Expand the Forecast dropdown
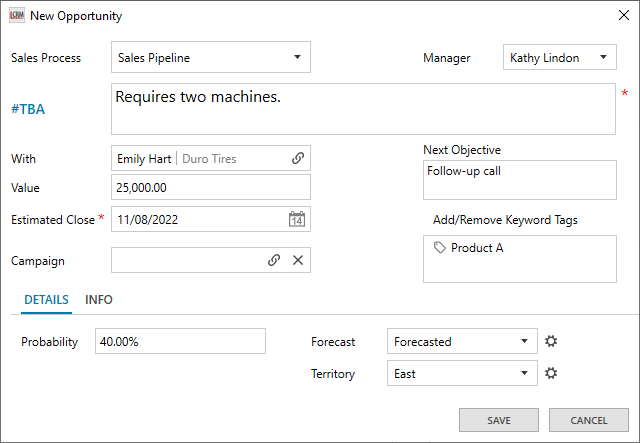Image resolution: width=640 pixels, height=443 pixels. (524, 341)
